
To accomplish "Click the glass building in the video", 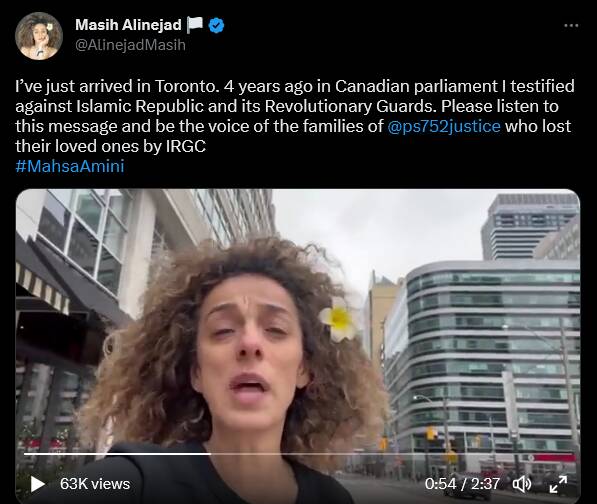I will point(484,358).
